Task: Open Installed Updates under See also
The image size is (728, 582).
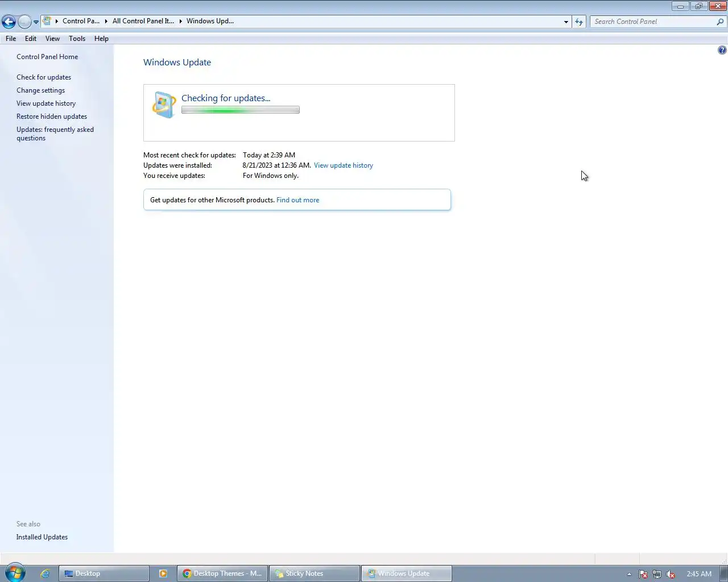Action: click(42, 537)
